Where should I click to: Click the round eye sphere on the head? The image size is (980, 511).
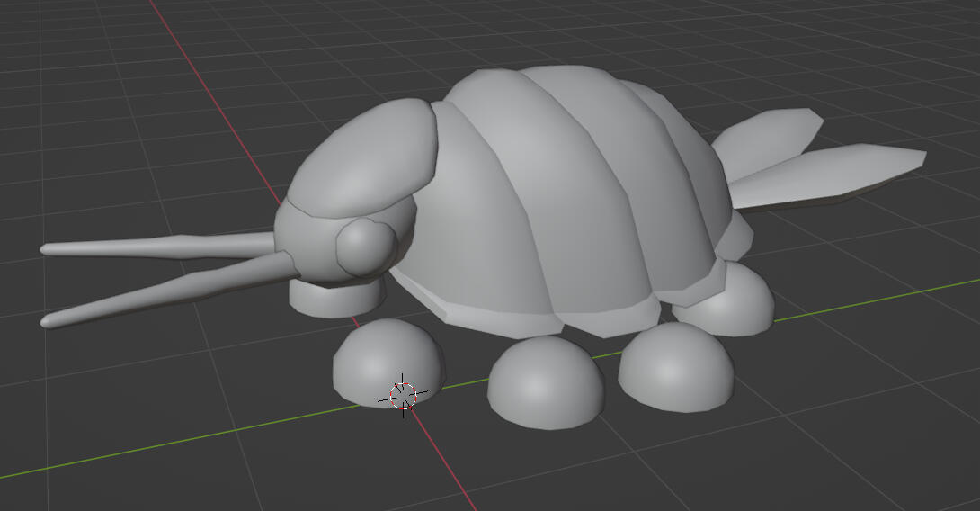pyautogui.click(x=365, y=245)
